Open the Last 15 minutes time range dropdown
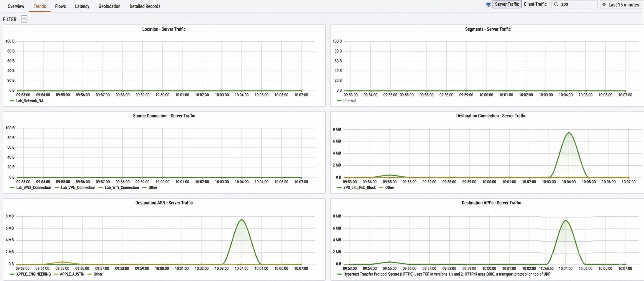The height and width of the screenshot is (281, 644). click(623, 5)
